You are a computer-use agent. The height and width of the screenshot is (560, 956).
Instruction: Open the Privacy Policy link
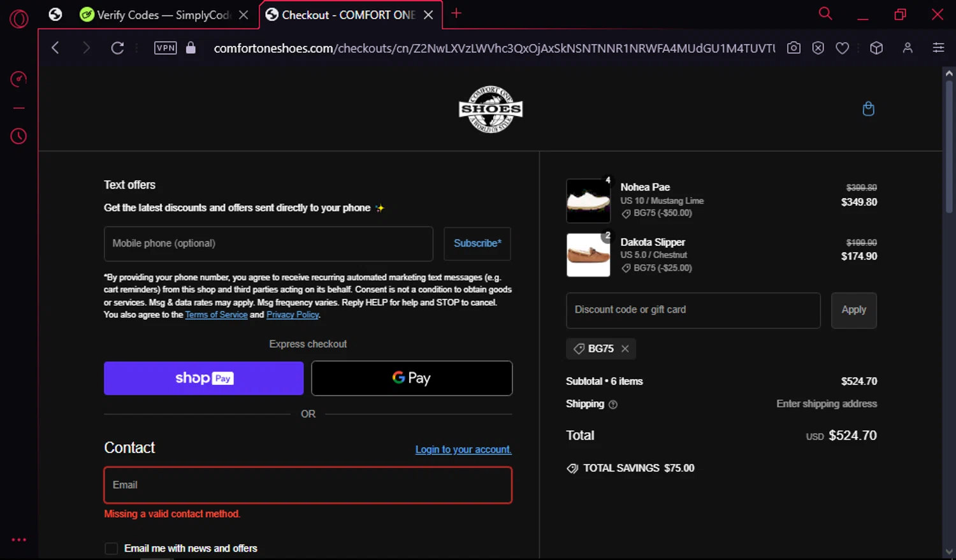(x=293, y=315)
